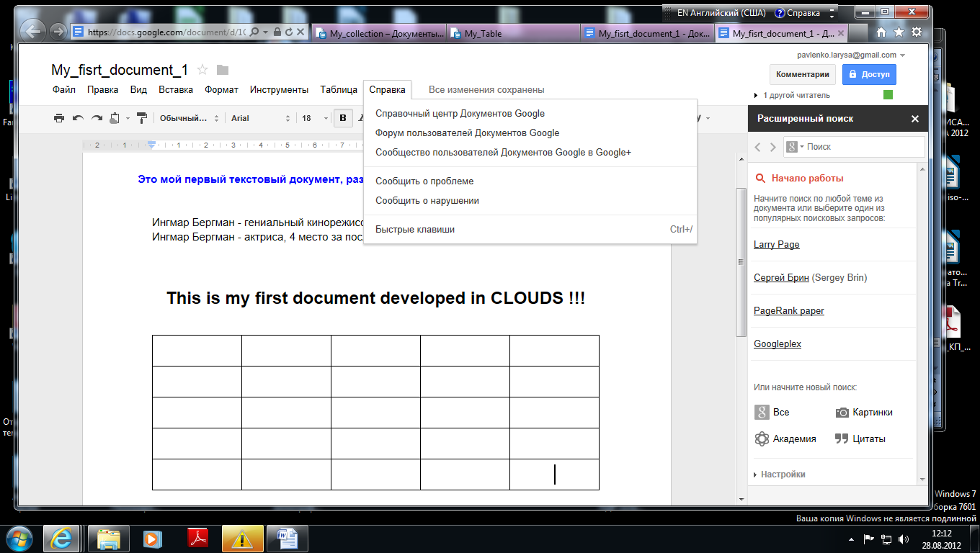980x553 pixels.
Task: Select Справочный центр Документов Google
Action: 530,114
